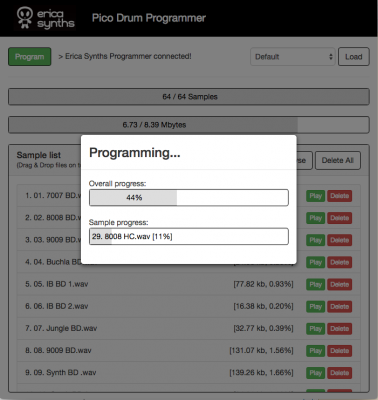
Task: Click the size text '[131.07 kb, 1.56%]'
Action: 261,351
